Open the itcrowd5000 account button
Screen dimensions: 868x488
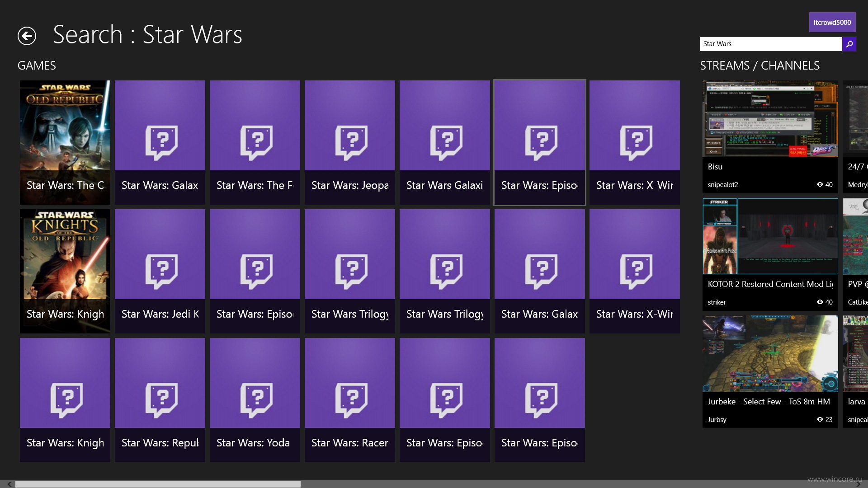click(x=832, y=22)
